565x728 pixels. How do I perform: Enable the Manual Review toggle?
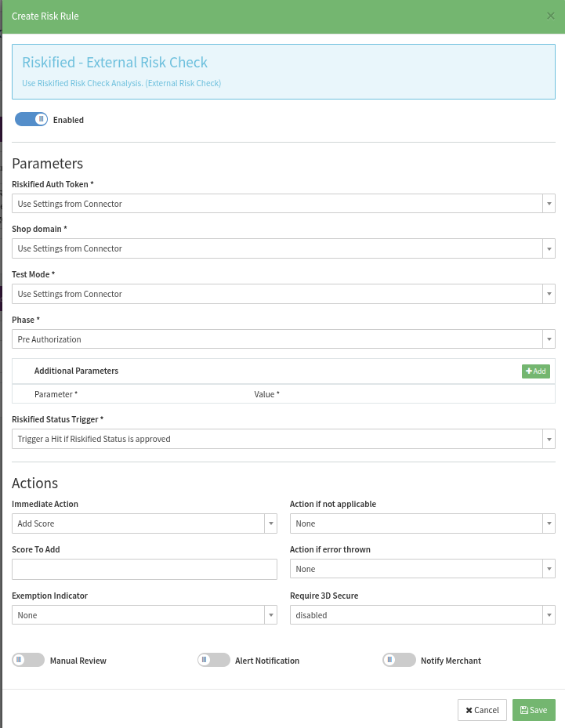coord(28,660)
